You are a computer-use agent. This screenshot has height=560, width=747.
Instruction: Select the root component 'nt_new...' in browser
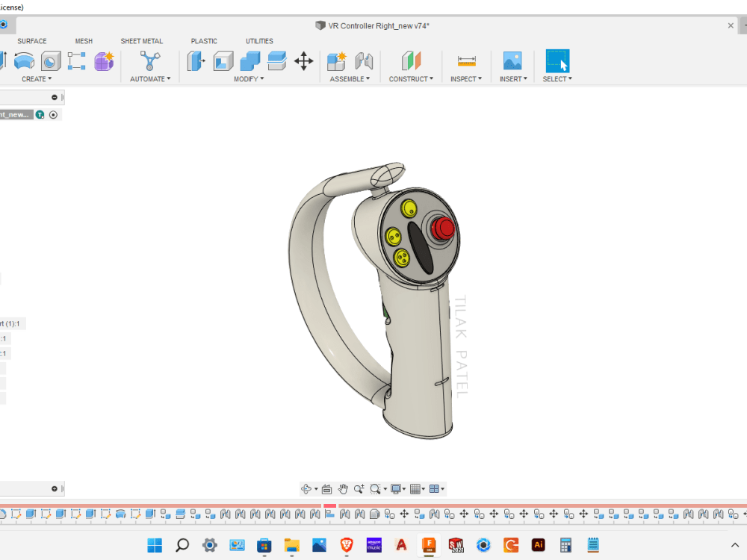coord(16,115)
